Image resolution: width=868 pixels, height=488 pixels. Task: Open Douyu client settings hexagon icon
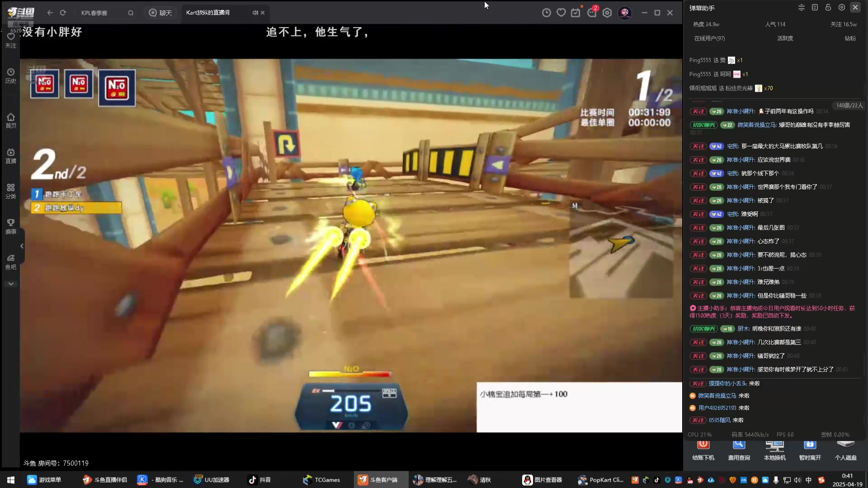(607, 13)
